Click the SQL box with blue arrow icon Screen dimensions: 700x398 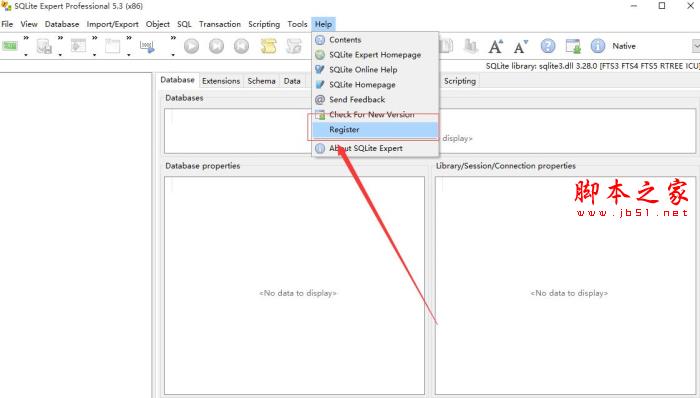[x=147, y=46]
